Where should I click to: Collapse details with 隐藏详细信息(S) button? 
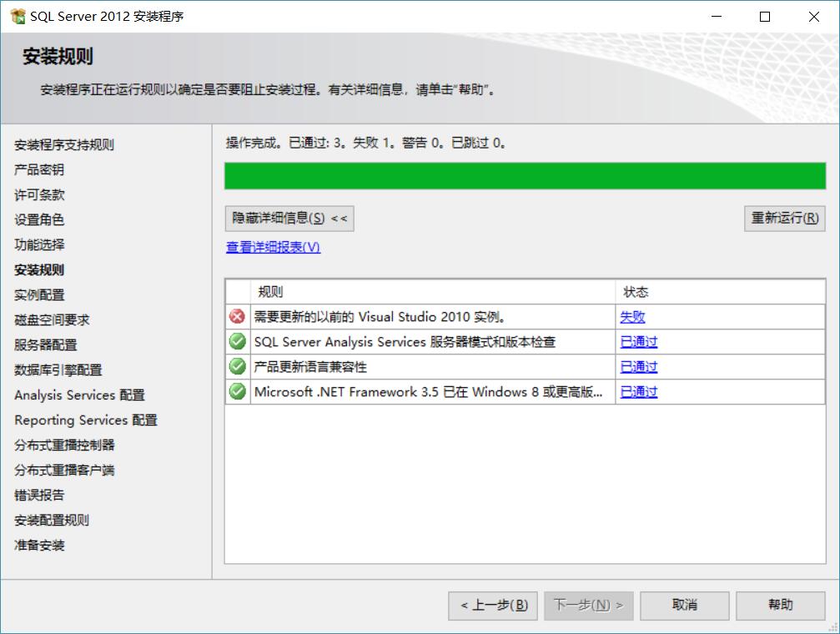tap(289, 219)
